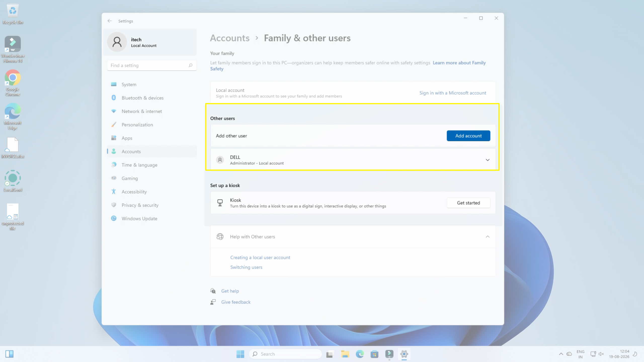Open Sign in with a Microsoft account link

click(x=453, y=93)
